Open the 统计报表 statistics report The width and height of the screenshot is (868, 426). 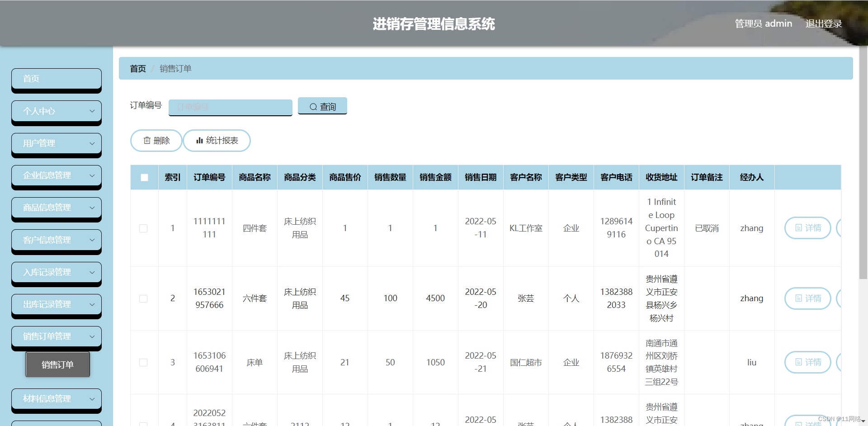click(217, 141)
